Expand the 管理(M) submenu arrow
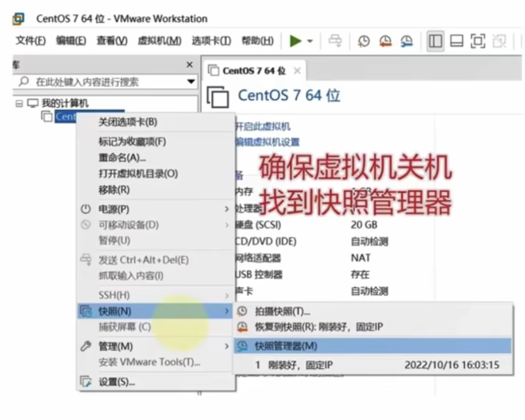The width and height of the screenshot is (525, 420). pos(227,346)
